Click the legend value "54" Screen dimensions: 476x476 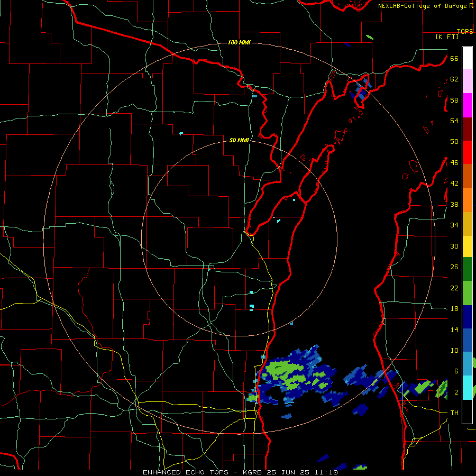[454, 121]
